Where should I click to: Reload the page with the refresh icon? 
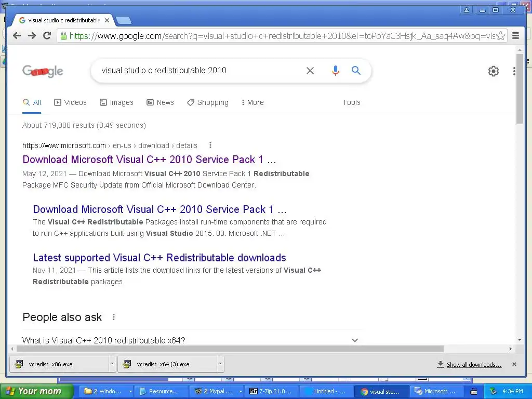coord(47,36)
